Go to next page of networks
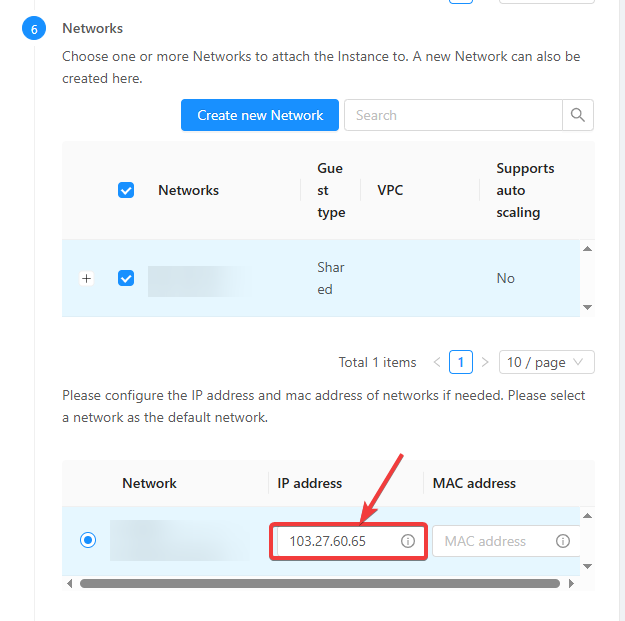Screen dimensions: 625x621 (x=485, y=362)
